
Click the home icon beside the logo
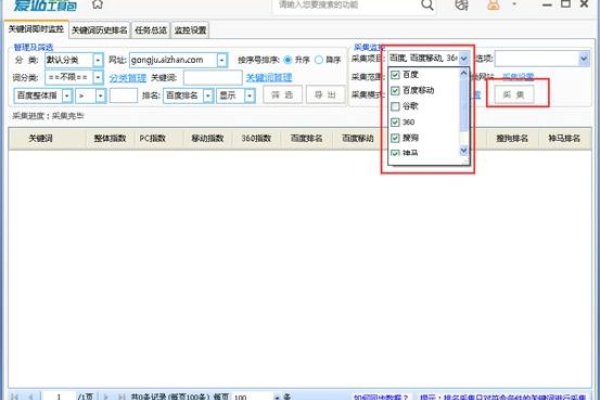tap(98, 4)
